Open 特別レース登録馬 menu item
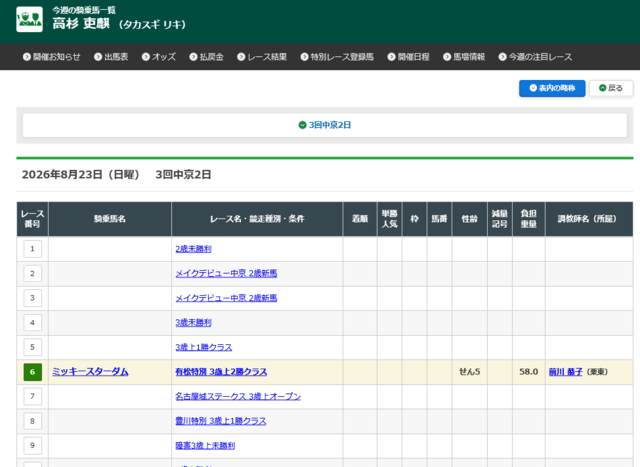 [337, 57]
